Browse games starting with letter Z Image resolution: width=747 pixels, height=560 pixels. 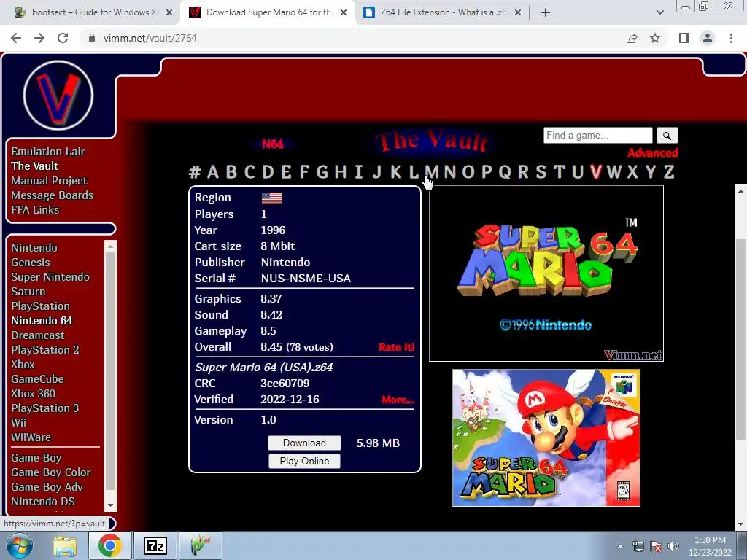click(669, 172)
